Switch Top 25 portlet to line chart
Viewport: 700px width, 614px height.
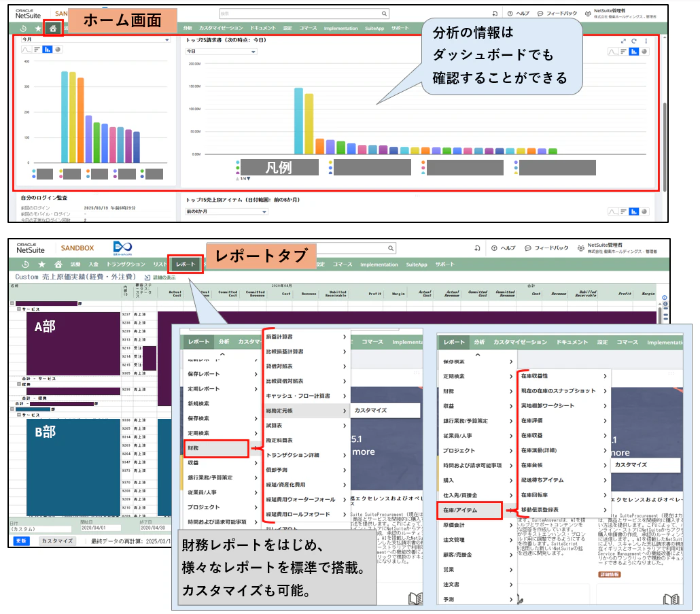coord(613,52)
